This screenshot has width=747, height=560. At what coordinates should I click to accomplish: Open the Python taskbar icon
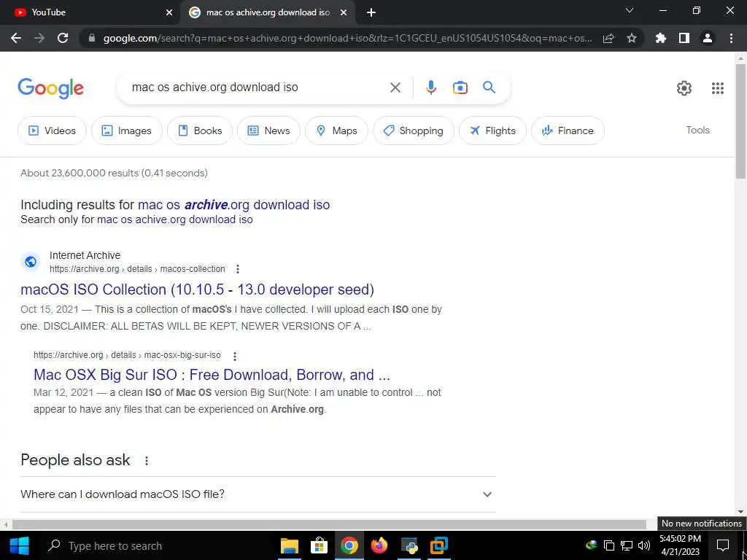click(409, 545)
